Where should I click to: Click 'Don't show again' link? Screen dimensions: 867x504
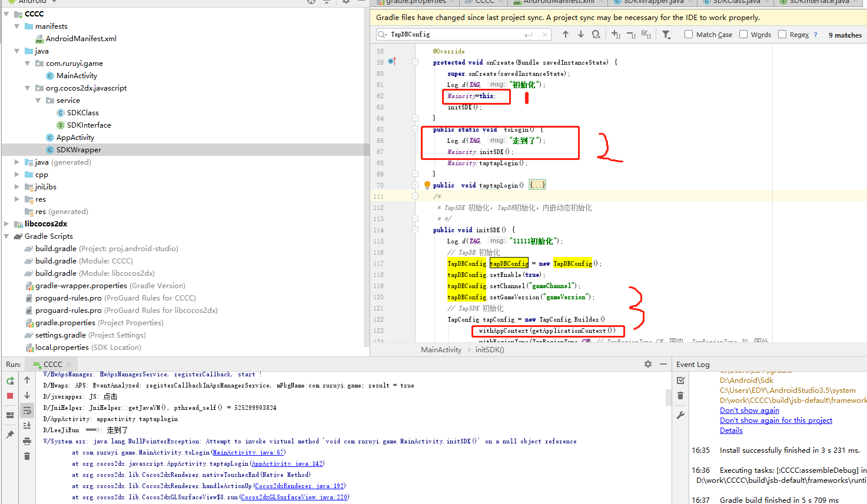(749, 410)
